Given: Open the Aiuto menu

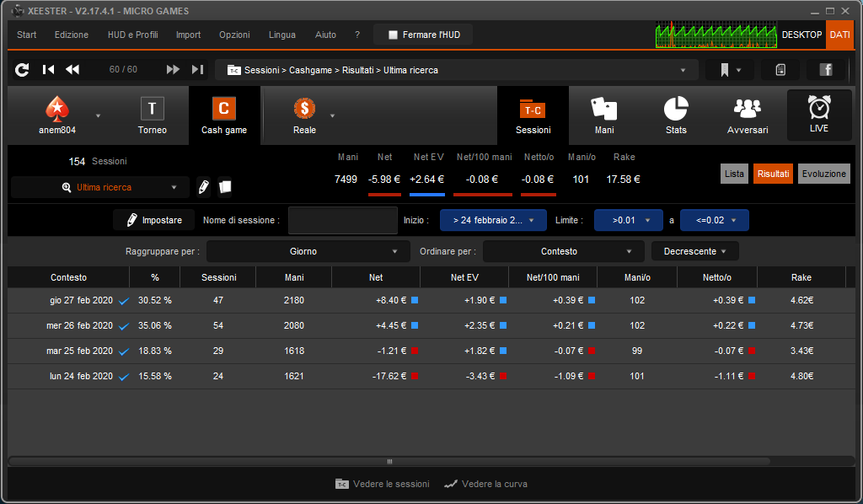Looking at the screenshot, I should click(325, 35).
